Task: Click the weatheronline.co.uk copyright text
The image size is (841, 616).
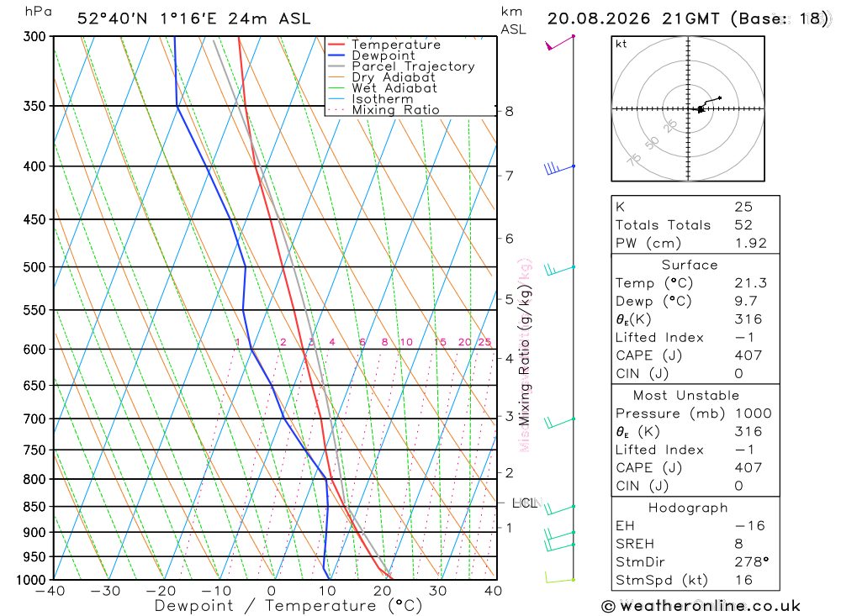Action: 701,607
